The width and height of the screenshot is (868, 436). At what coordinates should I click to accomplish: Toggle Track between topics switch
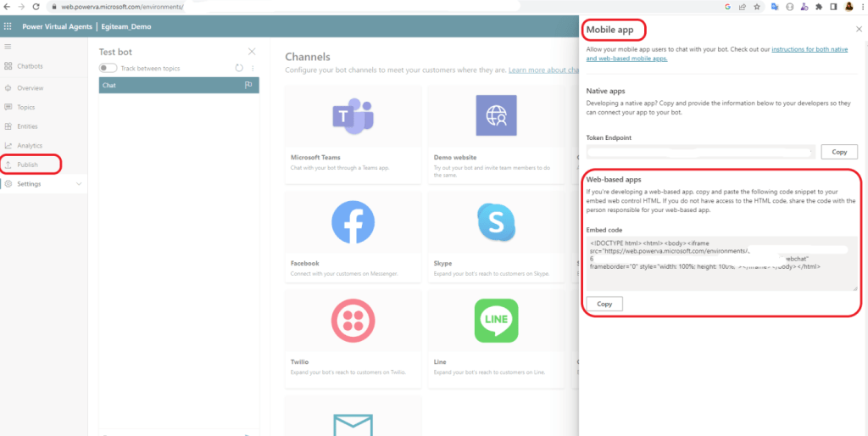108,68
